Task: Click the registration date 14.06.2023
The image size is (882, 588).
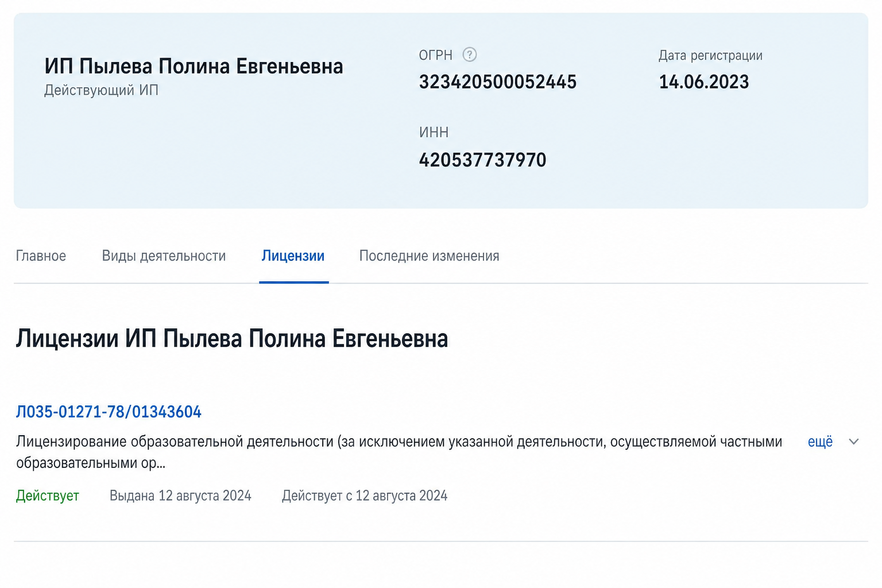Action: pyautogui.click(x=704, y=82)
